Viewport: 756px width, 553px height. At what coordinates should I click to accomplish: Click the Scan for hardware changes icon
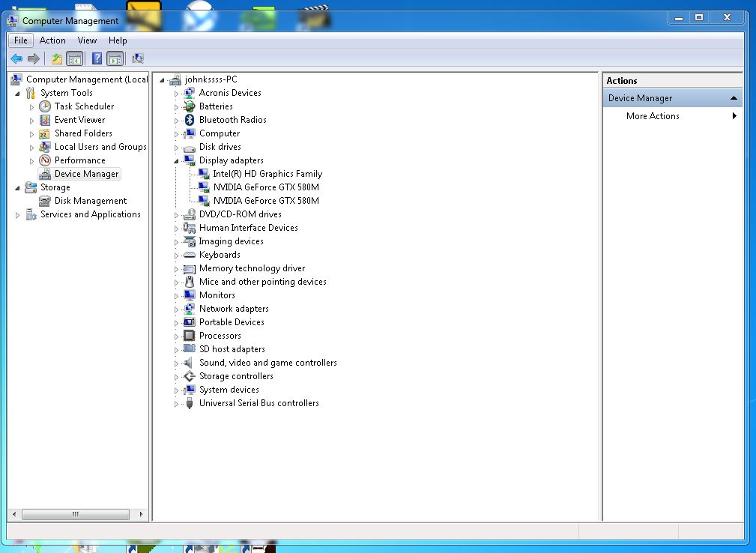138,58
